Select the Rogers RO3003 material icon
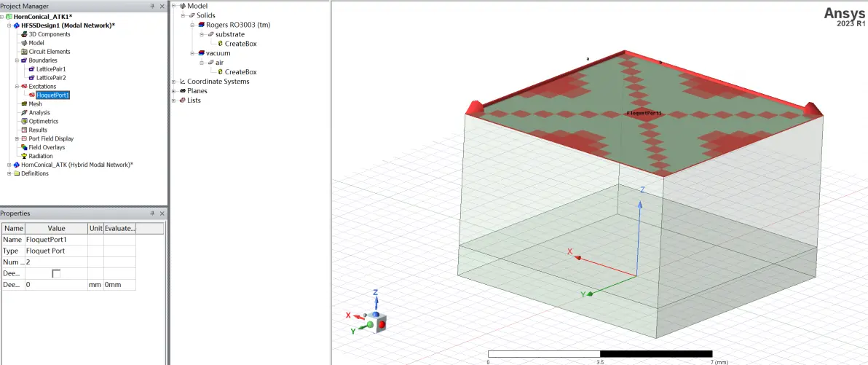Screen dimensions: 868x365 coord(201,25)
